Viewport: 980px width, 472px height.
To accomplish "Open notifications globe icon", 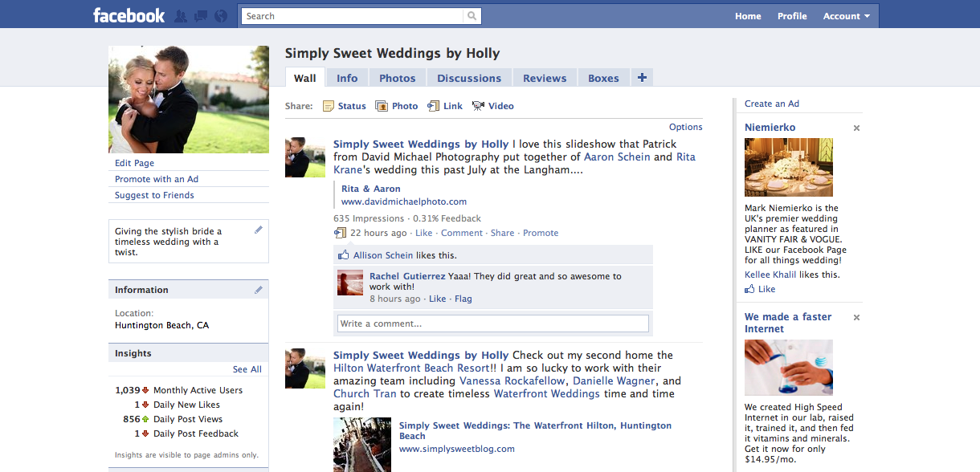I will (x=221, y=16).
